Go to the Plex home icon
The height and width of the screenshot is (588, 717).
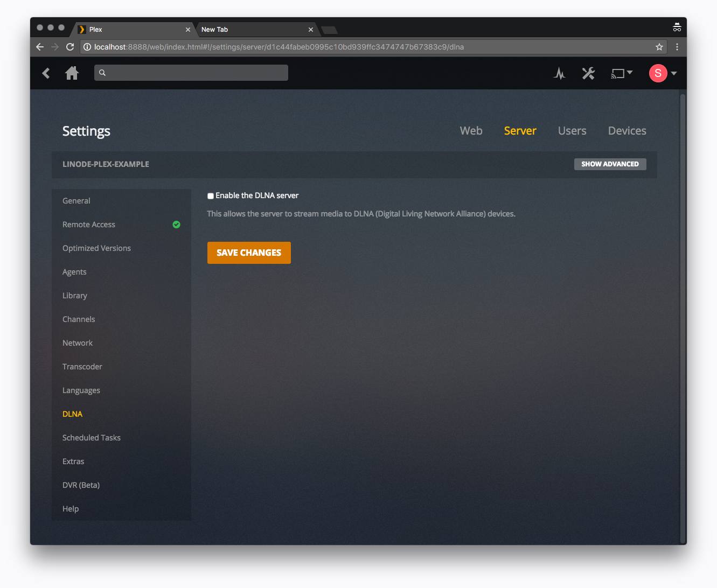[x=72, y=73]
